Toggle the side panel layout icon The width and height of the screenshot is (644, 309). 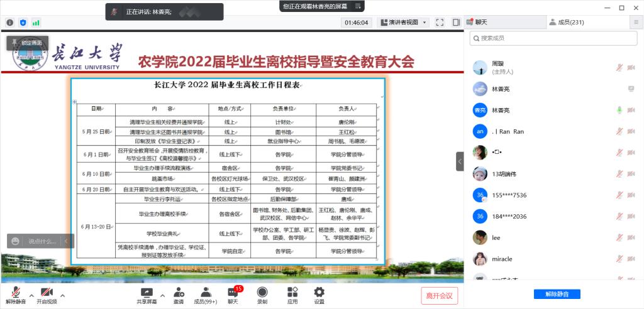point(456,23)
